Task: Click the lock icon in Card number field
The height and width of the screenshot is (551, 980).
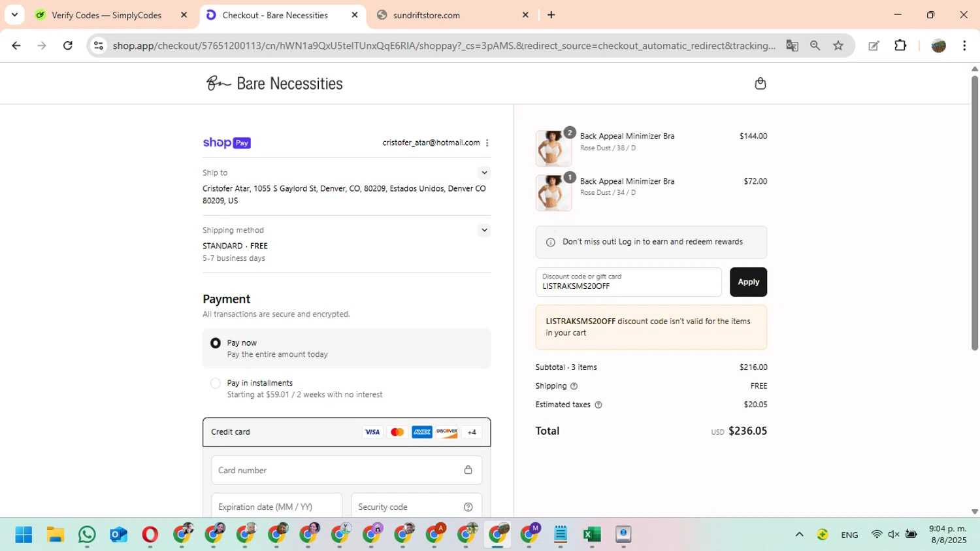Action: (x=468, y=470)
